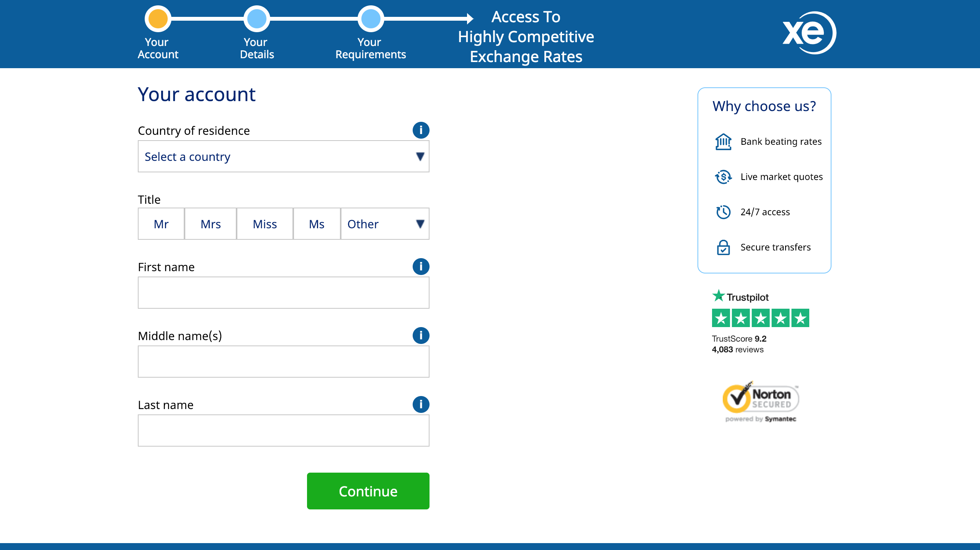Expand the Country of residence dropdown
Viewport: 980px width, 550px height.
click(283, 156)
